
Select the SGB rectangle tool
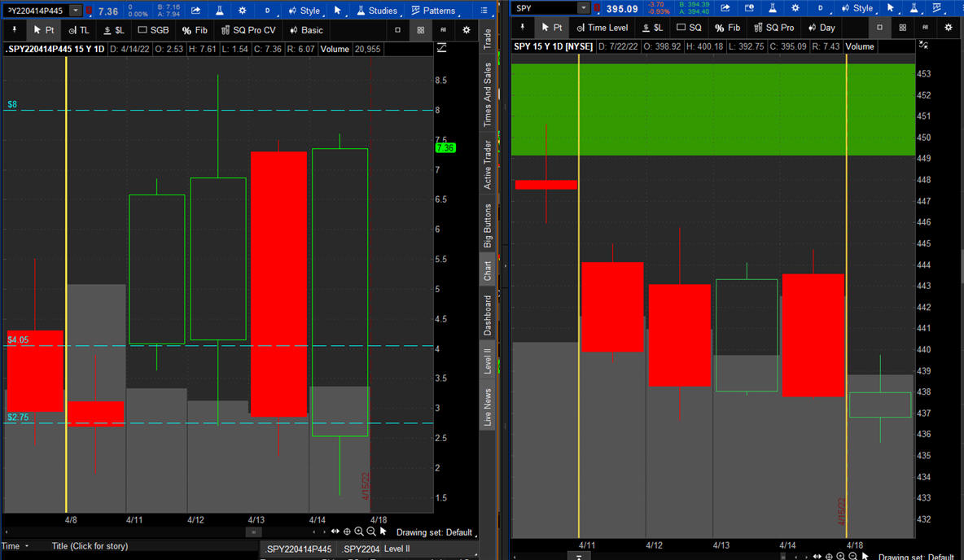point(153,30)
